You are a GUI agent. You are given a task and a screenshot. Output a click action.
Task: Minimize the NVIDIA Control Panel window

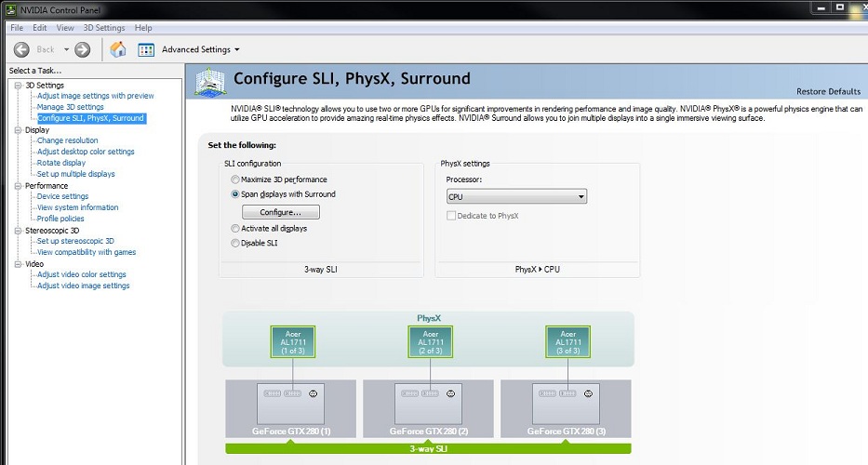pos(821,7)
